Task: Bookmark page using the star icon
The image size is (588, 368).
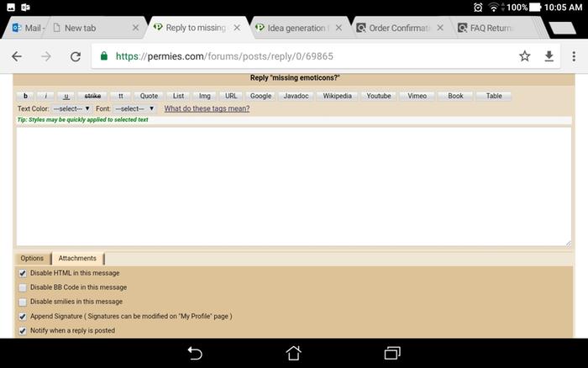Action: 524,56
